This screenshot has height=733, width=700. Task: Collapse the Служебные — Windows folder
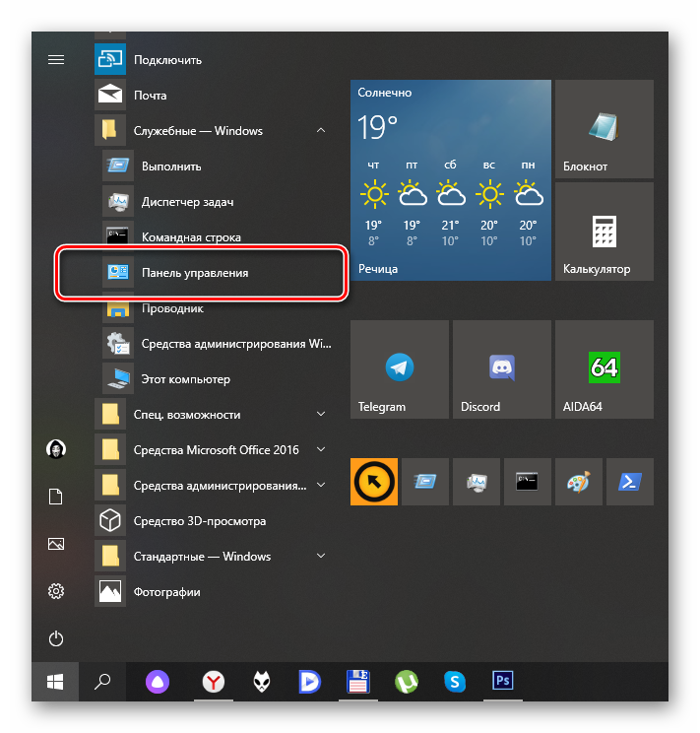pos(214,130)
